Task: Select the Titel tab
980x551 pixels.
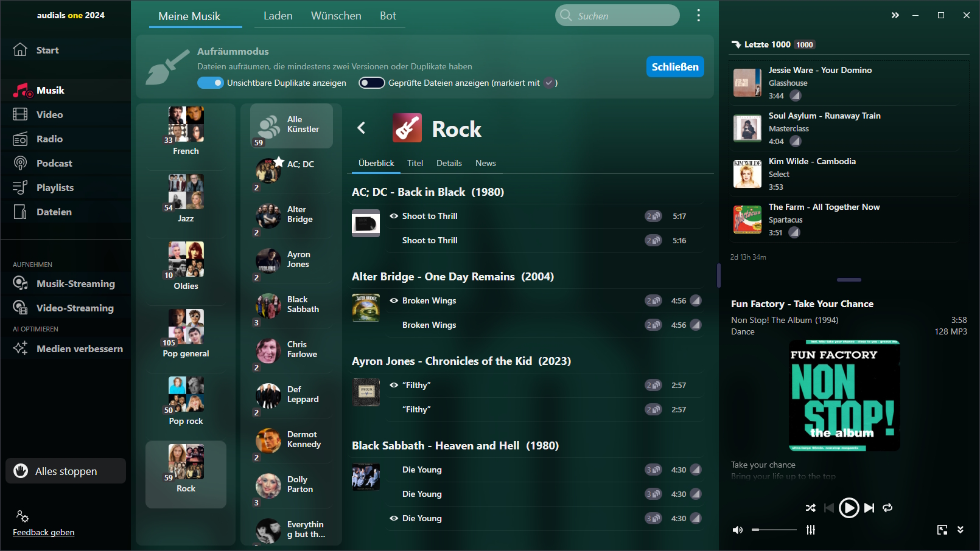Action: (415, 163)
